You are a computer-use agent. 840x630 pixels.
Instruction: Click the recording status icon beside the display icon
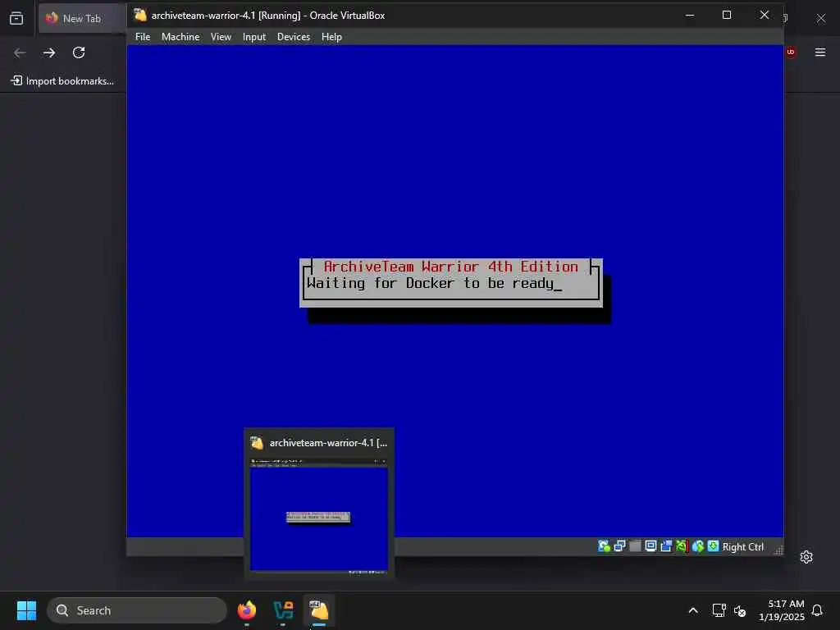[666, 546]
